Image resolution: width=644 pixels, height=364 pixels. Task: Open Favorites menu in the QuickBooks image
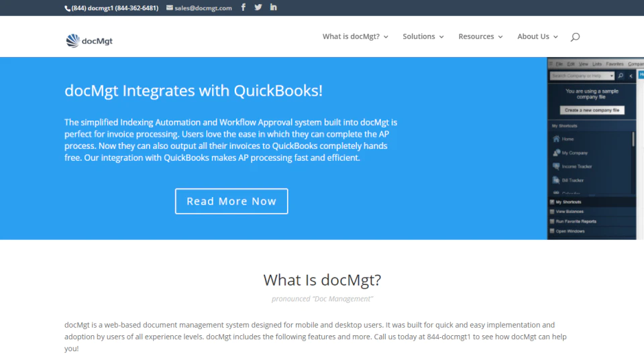pyautogui.click(x=615, y=64)
